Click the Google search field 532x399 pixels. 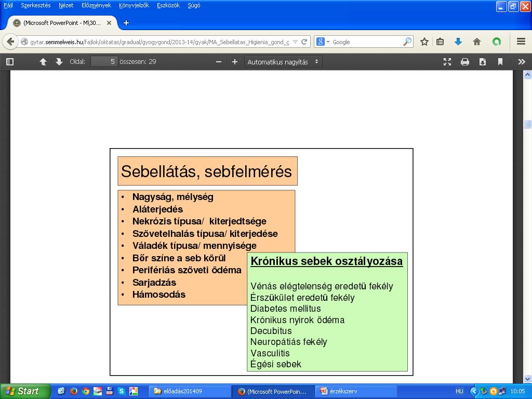(x=366, y=42)
